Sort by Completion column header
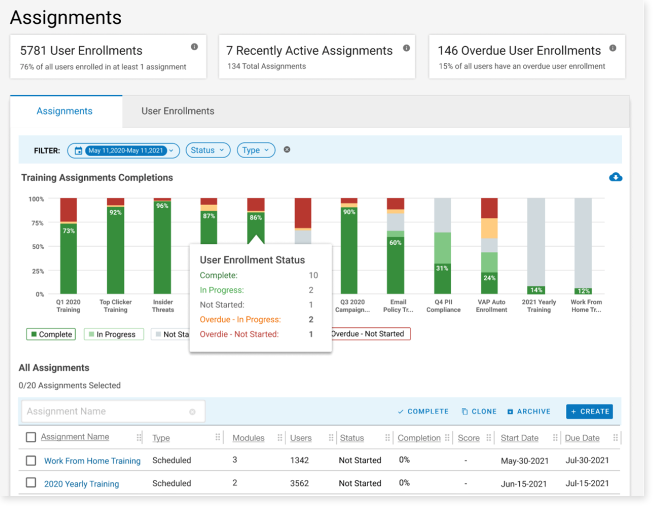 [x=419, y=438]
